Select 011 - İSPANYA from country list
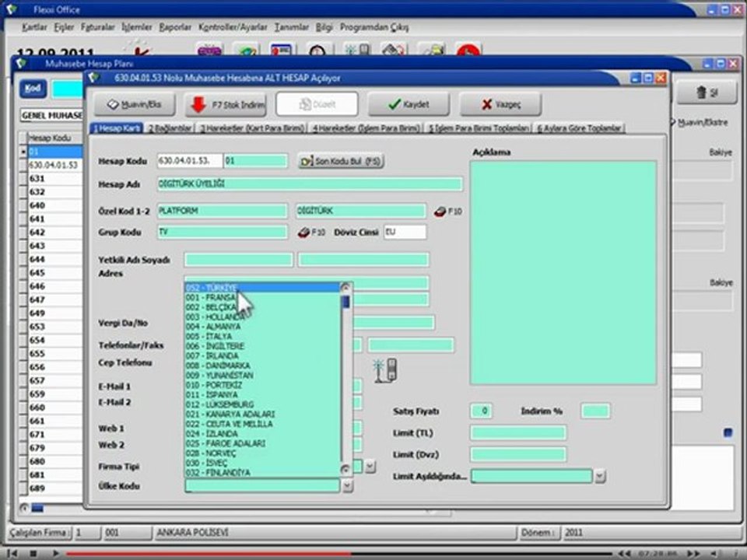 262,395
